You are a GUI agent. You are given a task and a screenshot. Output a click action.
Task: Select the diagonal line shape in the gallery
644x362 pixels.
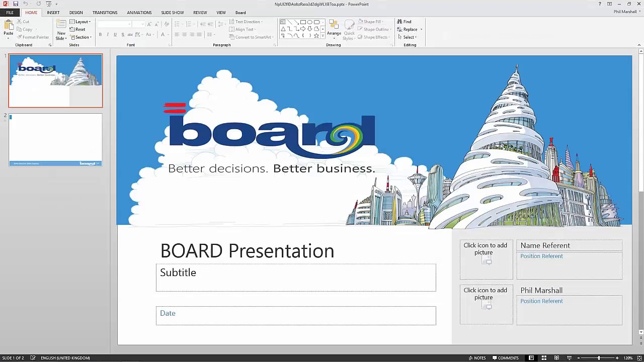tap(289, 22)
